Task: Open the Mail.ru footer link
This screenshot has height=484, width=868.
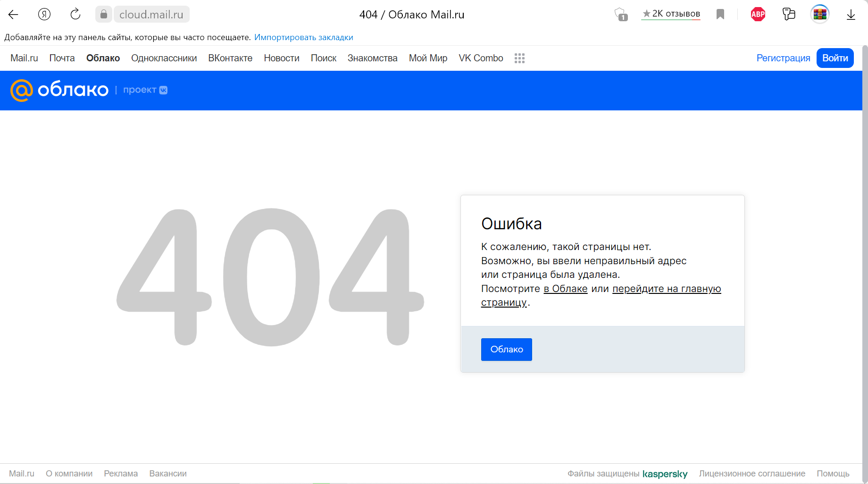Action: pyautogui.click(x=22, y=474)
